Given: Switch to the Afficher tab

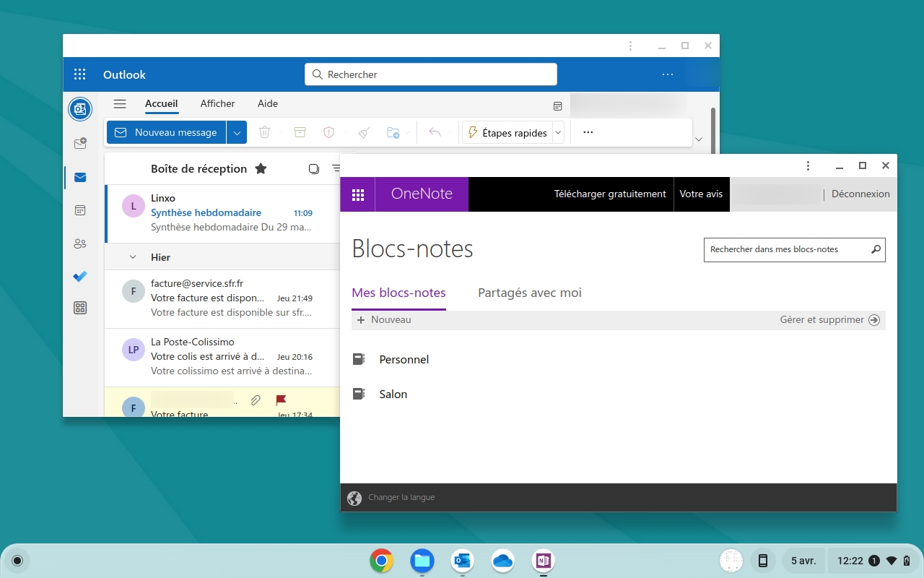Looking at the screenshot, I should (x=217, y=103).
